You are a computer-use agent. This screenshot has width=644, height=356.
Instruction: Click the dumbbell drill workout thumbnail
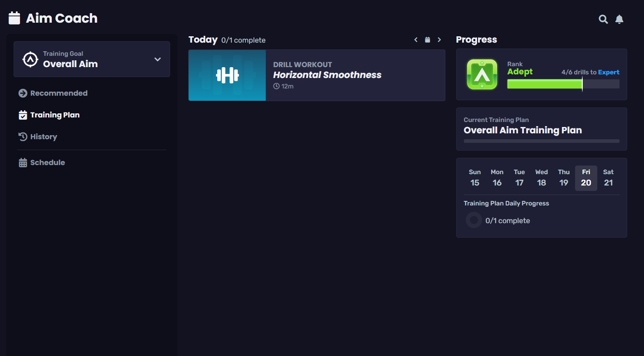click(227, 75)
